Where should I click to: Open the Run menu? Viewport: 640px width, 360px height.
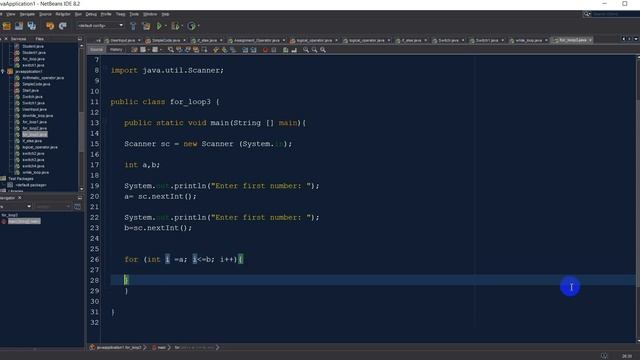[x=78, y=14]
